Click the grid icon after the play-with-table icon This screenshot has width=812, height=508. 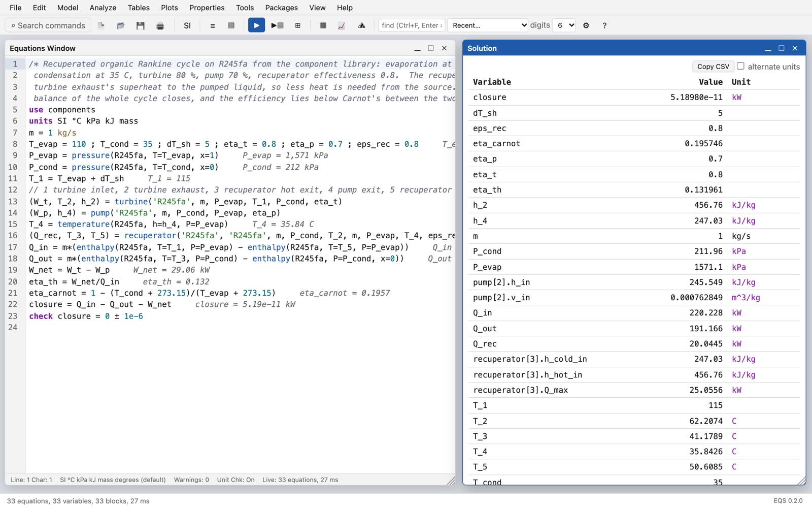click(x=298, y=25)
